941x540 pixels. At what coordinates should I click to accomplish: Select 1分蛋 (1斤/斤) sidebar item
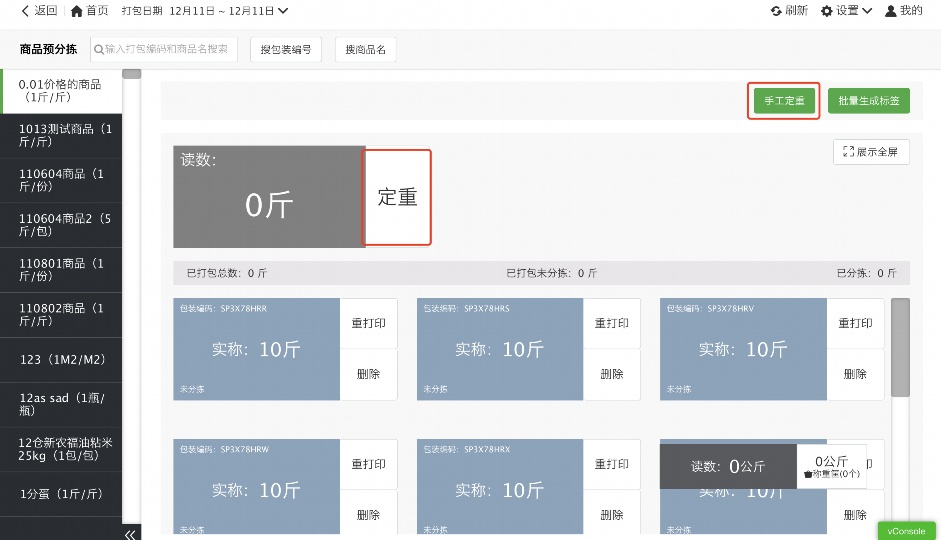[61, 494]
